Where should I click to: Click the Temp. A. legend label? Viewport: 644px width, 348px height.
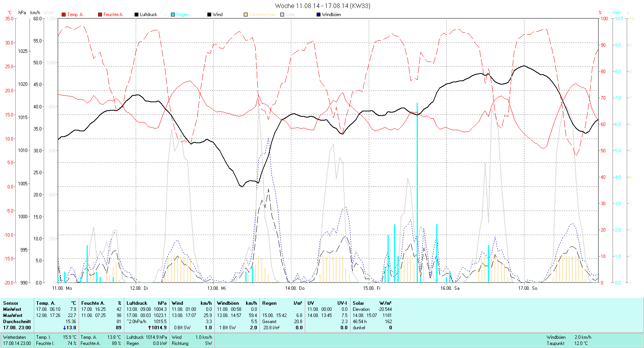click(x=75, y=15)
